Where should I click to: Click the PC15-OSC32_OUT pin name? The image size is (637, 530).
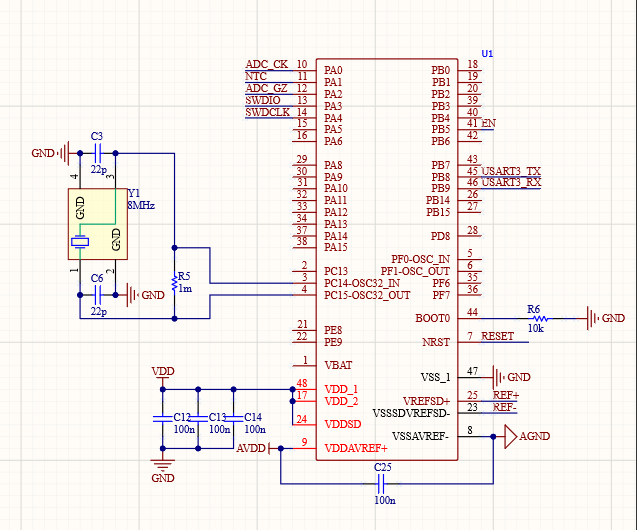point(367,295)
